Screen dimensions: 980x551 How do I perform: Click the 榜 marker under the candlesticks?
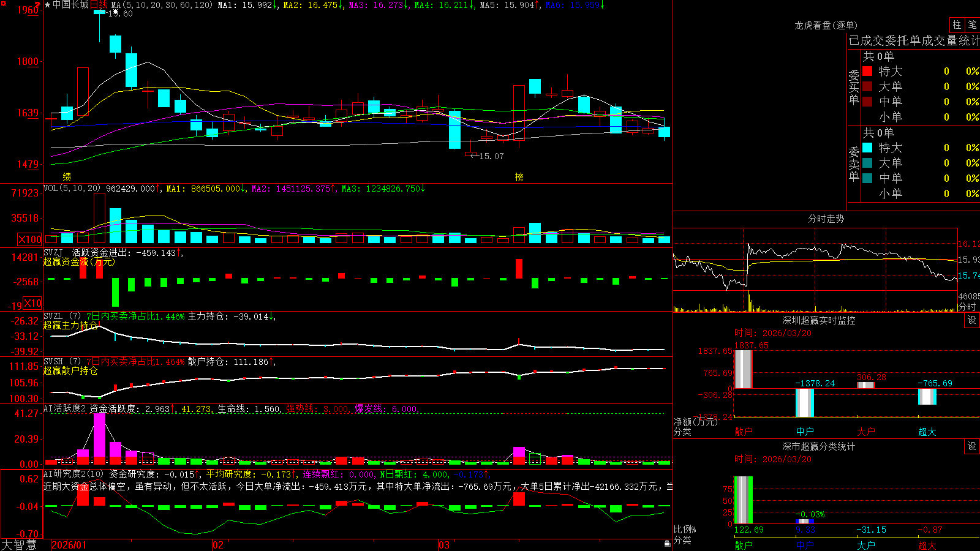[x=519, y=176]
